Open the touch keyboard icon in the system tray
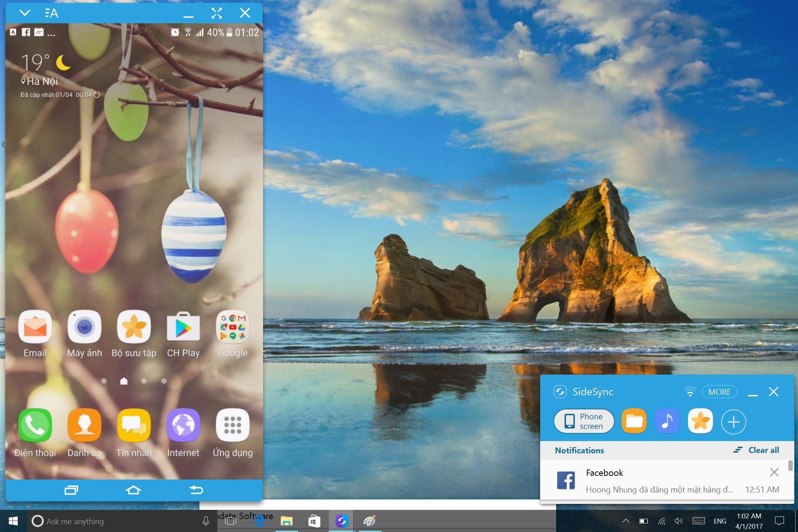This screenshot has height=532, width=798. coord(699,521)
